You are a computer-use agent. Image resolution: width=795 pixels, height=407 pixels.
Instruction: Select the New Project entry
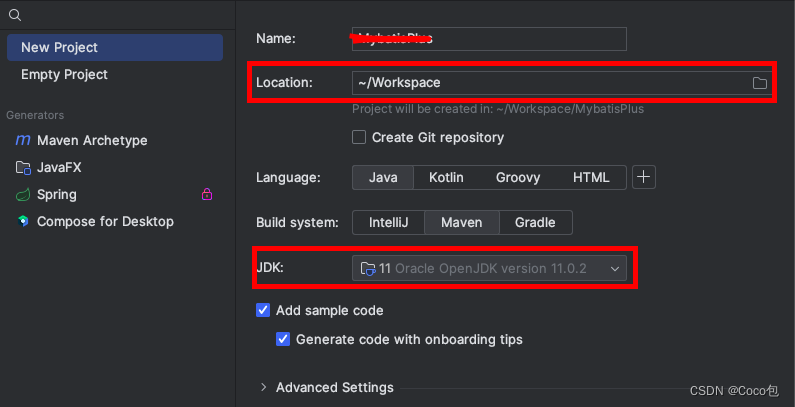[x=115, y=48]
